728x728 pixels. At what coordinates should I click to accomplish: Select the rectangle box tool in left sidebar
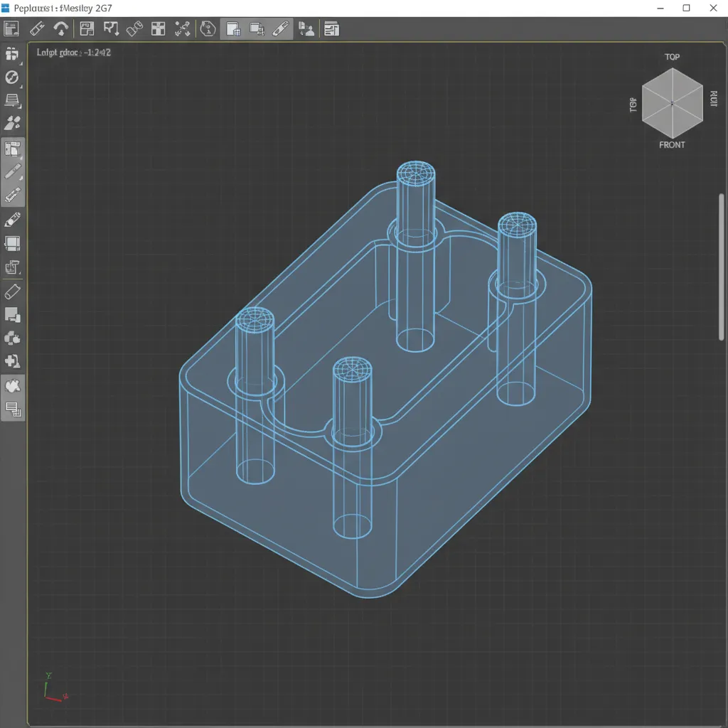pos(13,243)
